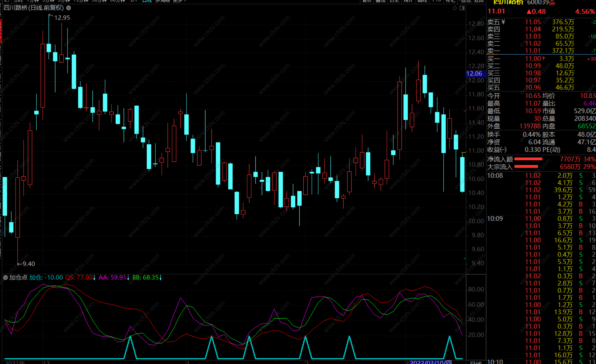The width and height of the screenshot is (596, 364).
Task: Switch to the 日线 period tab
Action: (x=147, y=1)
